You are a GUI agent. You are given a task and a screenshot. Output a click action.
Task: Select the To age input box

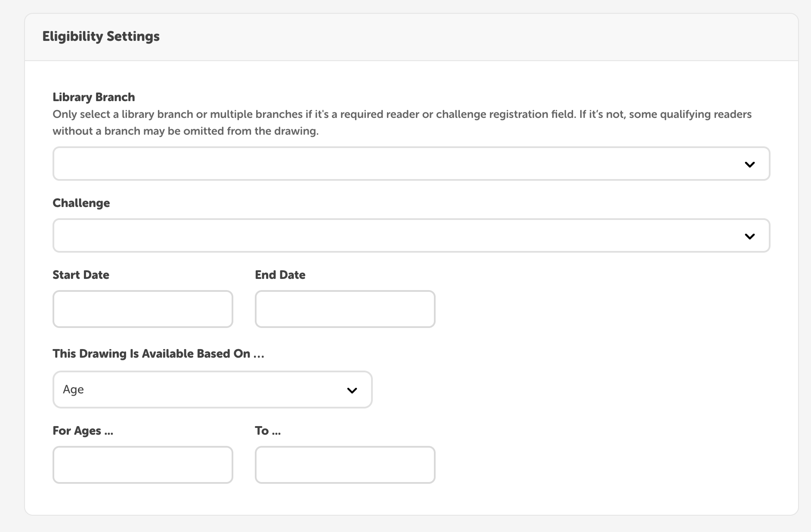[x=345, y=465]
